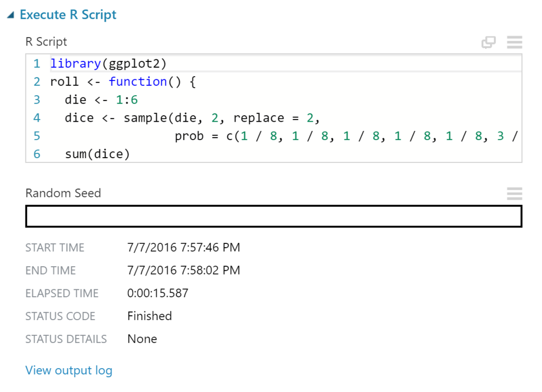542x392 pixels.
Task: Place cursor on the prob = c( line
Action: coord(285,136)
